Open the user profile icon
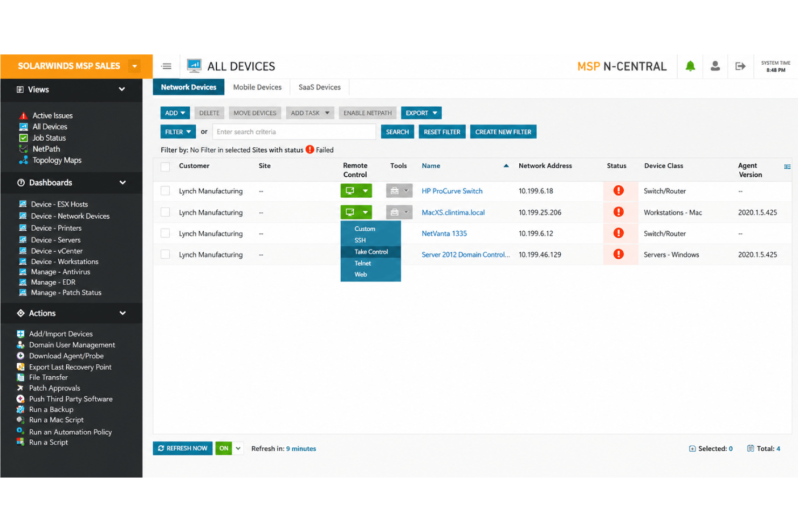The image size is (798, 532). (715, 66)
